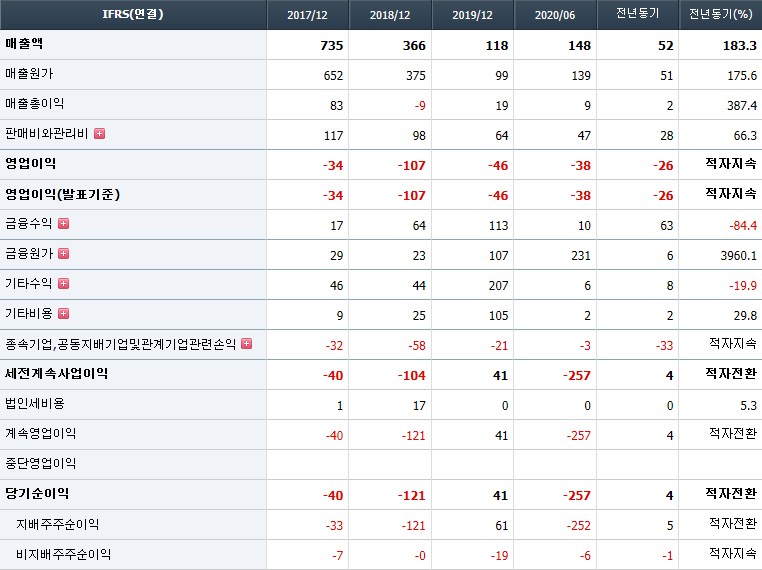Click the 영업이익(발표기준) row label
The height and width of the screenshot is (570, 762).
coord(62,194)
